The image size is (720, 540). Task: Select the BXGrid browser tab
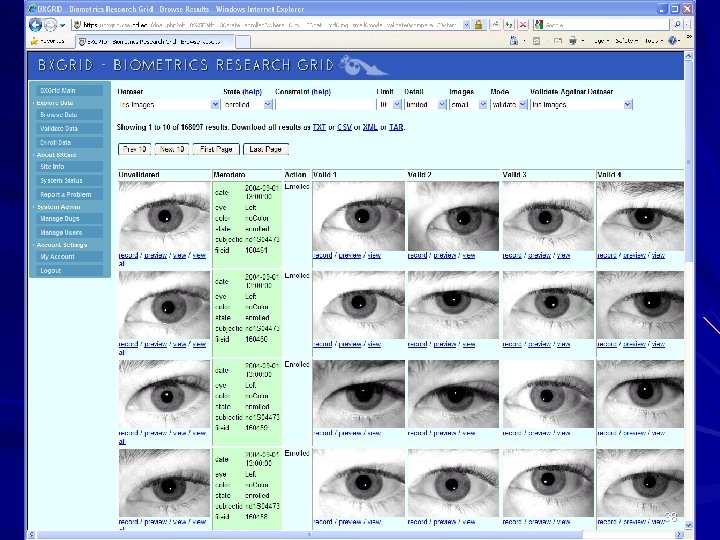(x=155, y=42)
